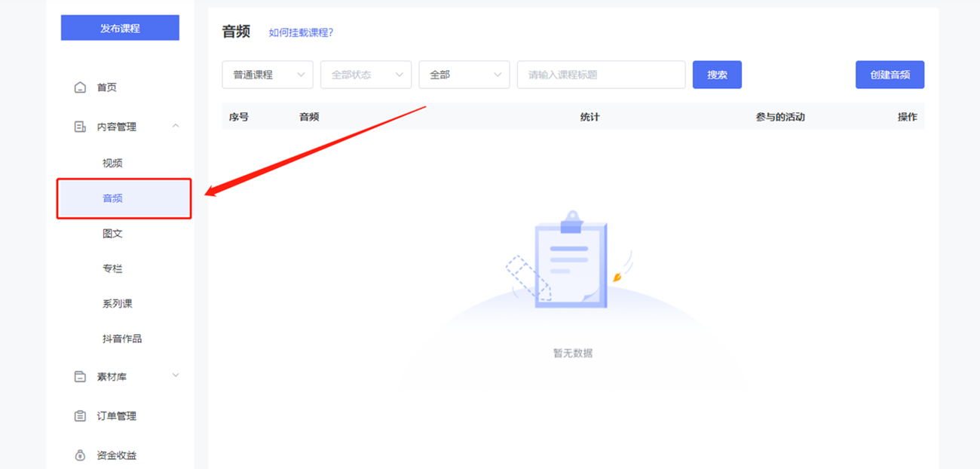The width and height of the screenshot is (980, 469).
Task: Open the 如何挂载课程? help link
Action: click(301, 32)
